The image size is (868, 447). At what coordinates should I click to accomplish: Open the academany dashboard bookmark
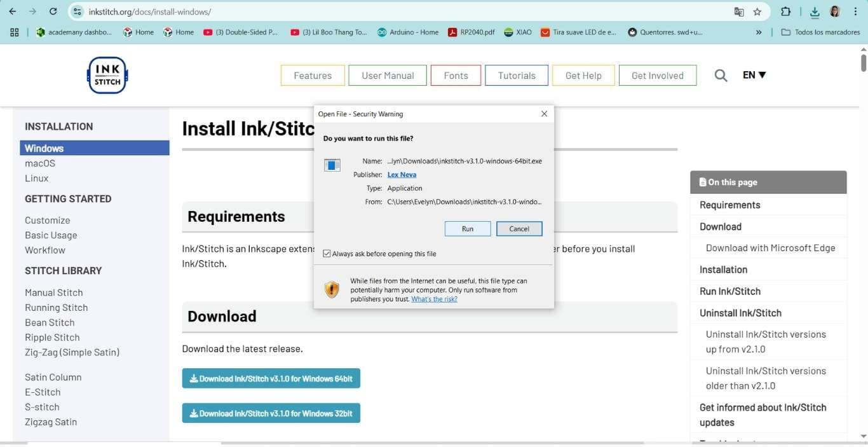(x=74, y=32)
